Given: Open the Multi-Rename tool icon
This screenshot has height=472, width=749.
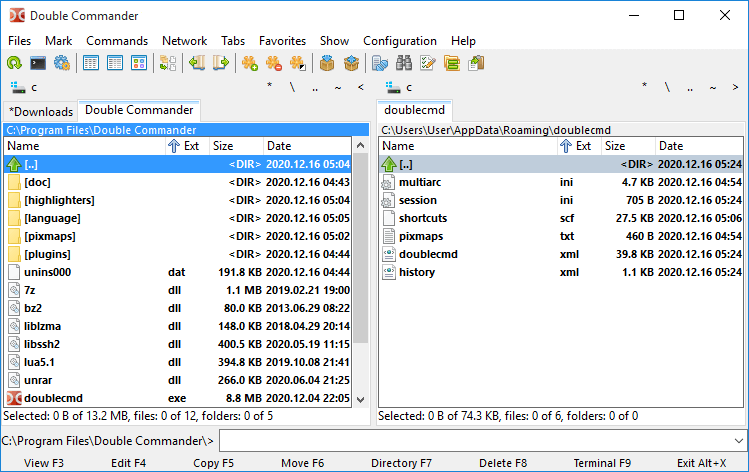Looking at the screenshot, I should [x=429, y=63].
